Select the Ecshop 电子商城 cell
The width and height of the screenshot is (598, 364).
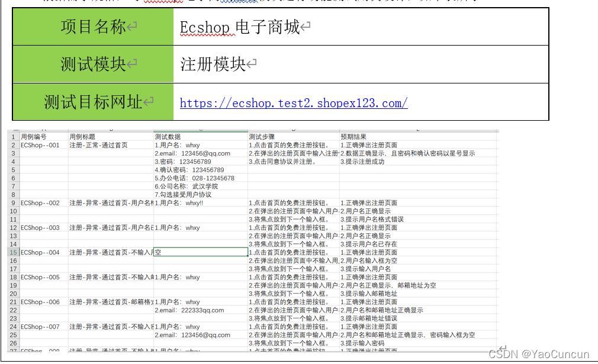pos(361,27)
